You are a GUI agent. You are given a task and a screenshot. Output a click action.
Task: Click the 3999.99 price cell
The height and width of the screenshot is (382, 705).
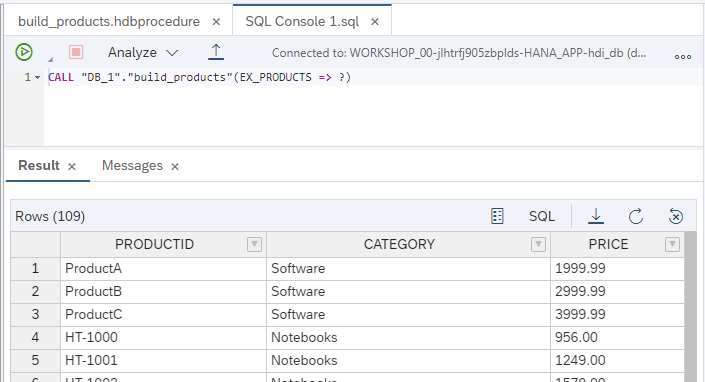click(x=617, y=315)
